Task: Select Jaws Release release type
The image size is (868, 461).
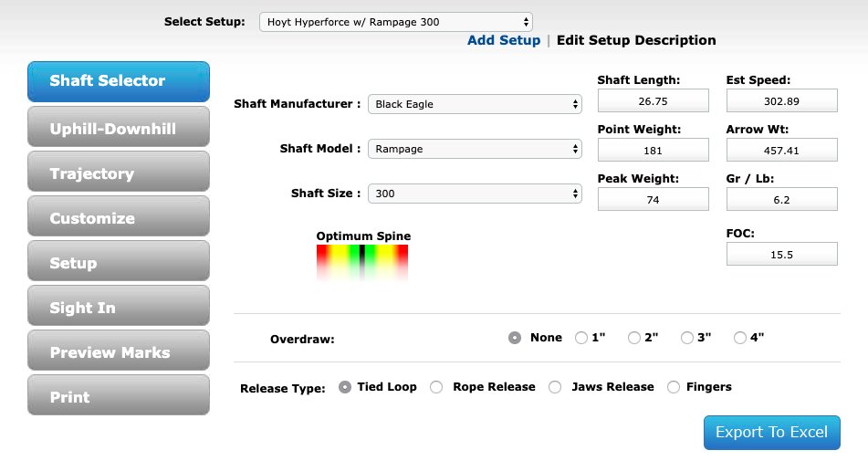Action: coord(555,387)
